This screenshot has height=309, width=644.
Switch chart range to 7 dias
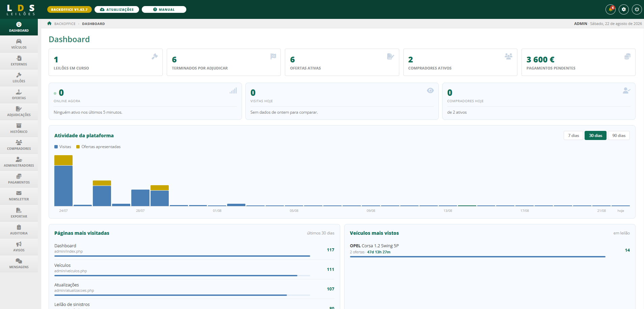click(x=573, y=136)
